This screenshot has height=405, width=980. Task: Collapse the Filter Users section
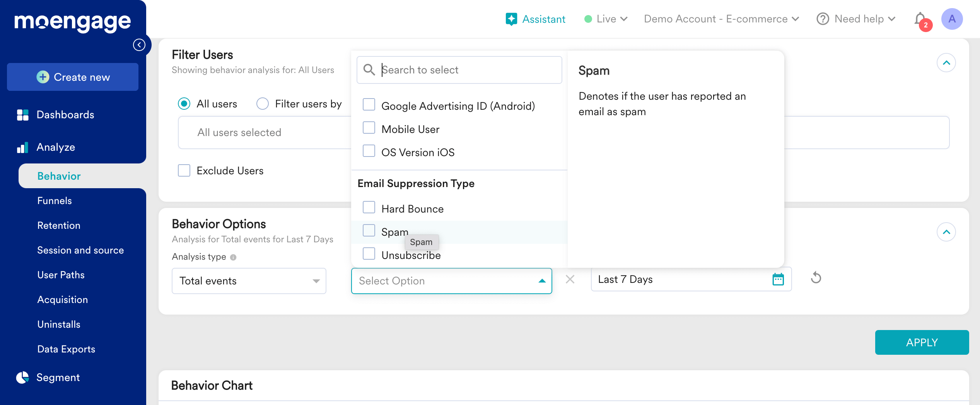click(x=946, y=63)
